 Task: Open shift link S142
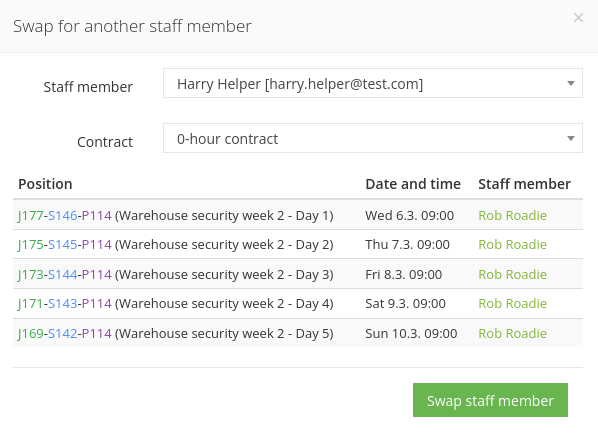tap(63, 334)
